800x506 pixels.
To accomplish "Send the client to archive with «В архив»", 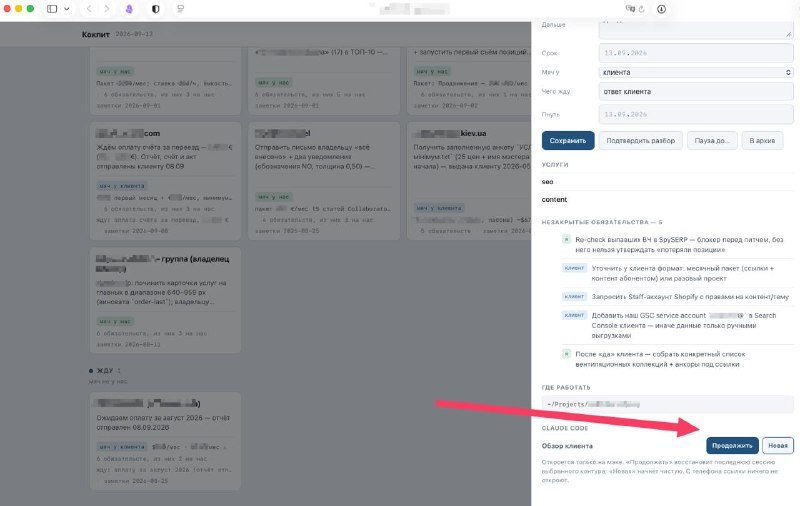I will [762, 140].
